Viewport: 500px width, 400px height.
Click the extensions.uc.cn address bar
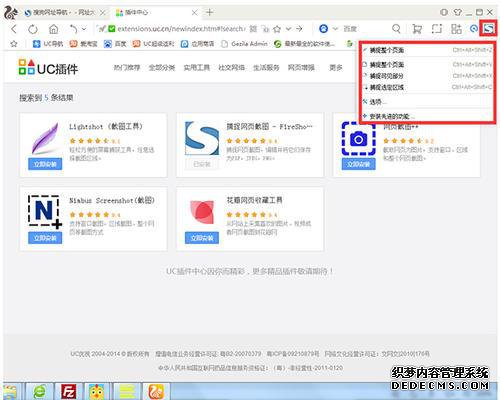point(181,29)
